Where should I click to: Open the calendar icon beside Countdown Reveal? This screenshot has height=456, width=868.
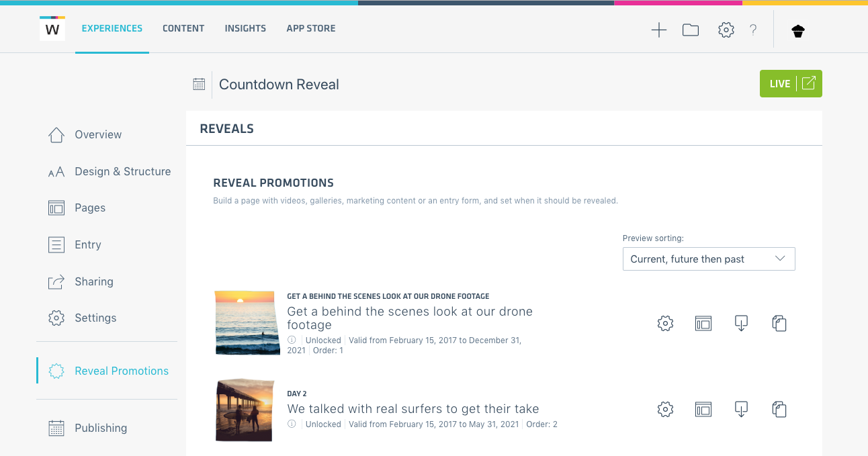tap(198, 83)
